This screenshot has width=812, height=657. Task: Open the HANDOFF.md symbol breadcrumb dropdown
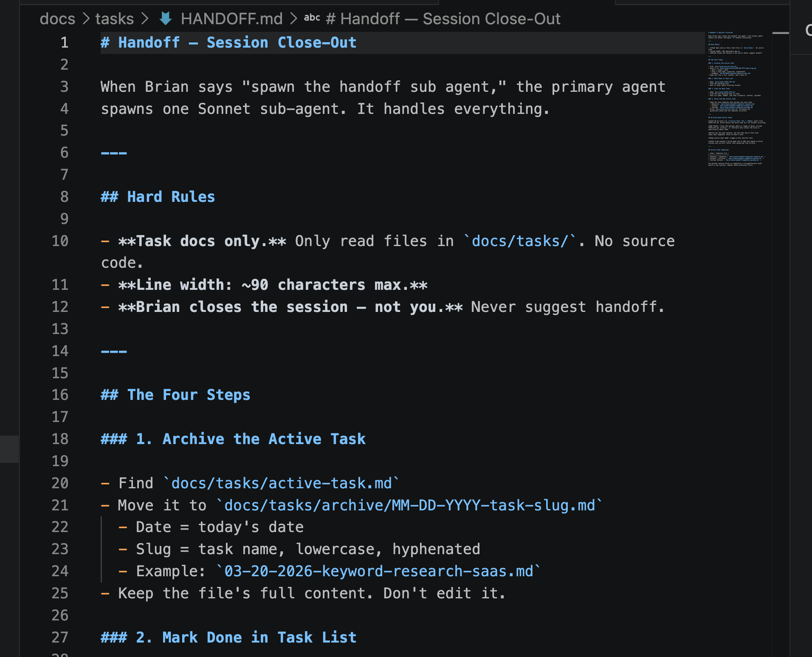[231, 19]
